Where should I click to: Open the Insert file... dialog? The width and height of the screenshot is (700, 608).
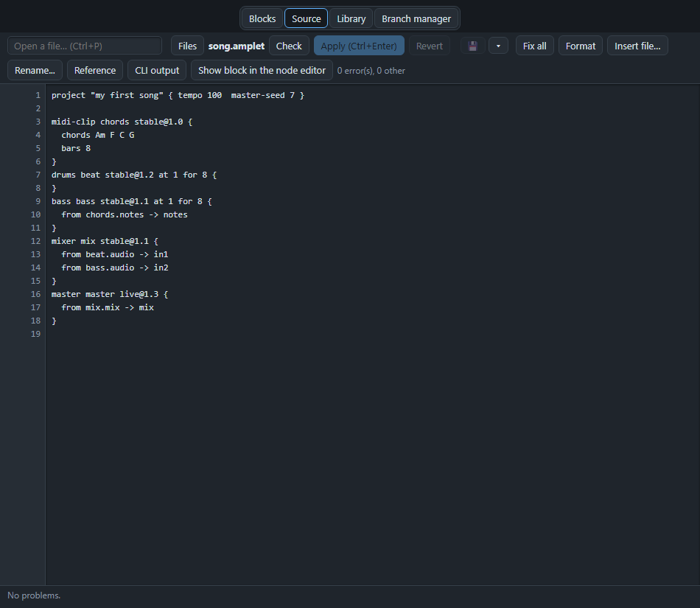(x=637, y=46)
